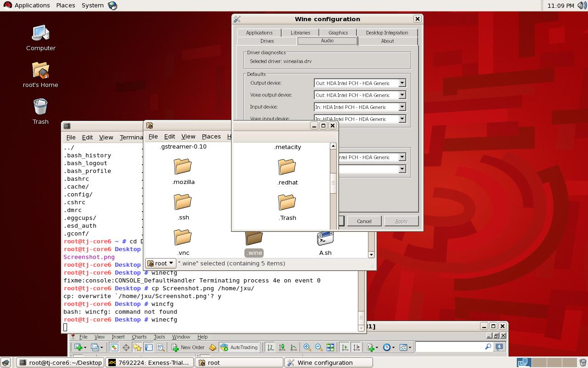Switch chart to line chart icon
588x368 pixels.
tap(294, 347)
